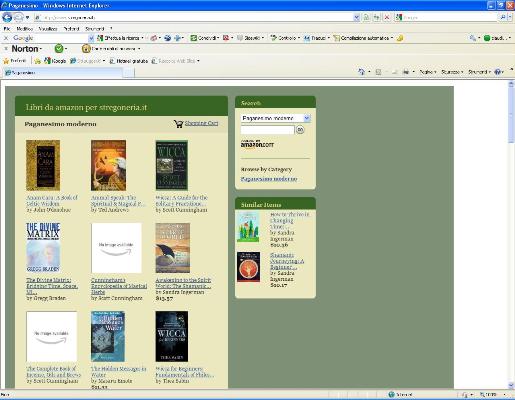Click the How to Thrive book cover thumbnail
The width and height of the screenshot is (515, 400).
coord(248,226)
